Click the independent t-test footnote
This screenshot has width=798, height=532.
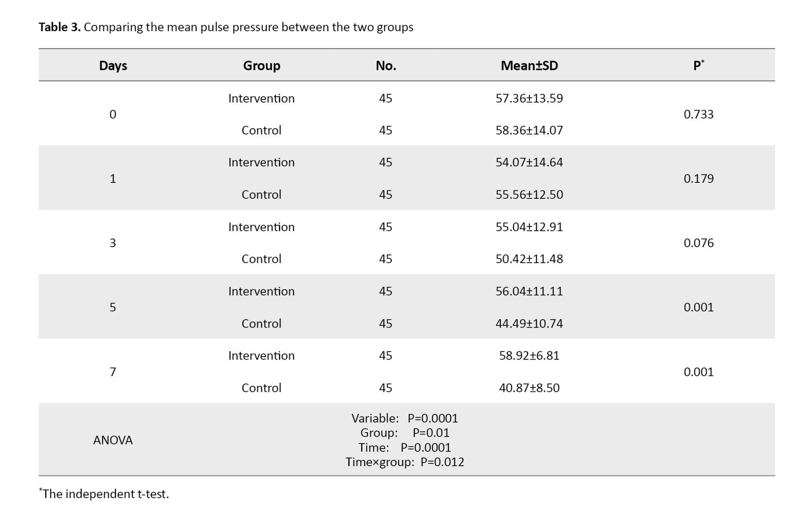click(x=105, y=494)
